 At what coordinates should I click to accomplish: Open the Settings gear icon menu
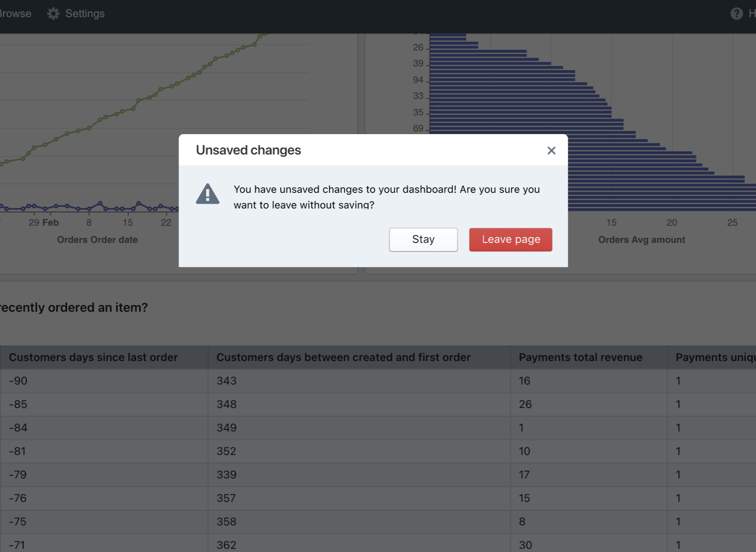pos(53,13)
